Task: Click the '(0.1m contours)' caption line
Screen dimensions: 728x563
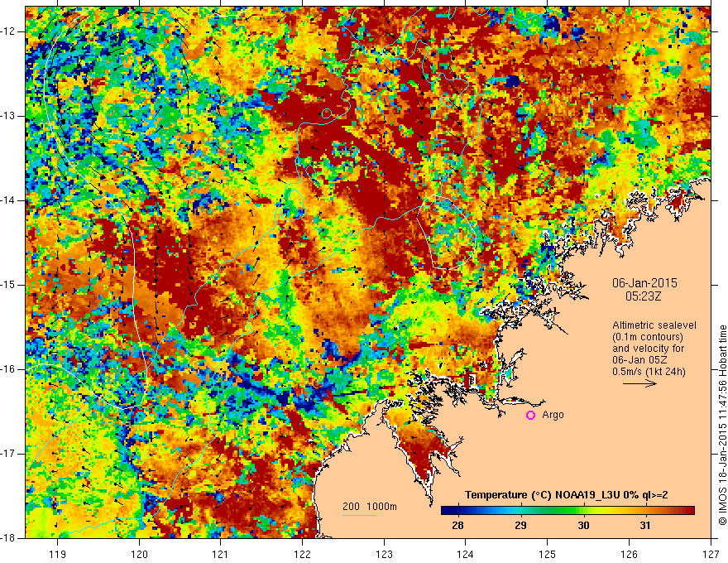Action: tap(648, 337)
